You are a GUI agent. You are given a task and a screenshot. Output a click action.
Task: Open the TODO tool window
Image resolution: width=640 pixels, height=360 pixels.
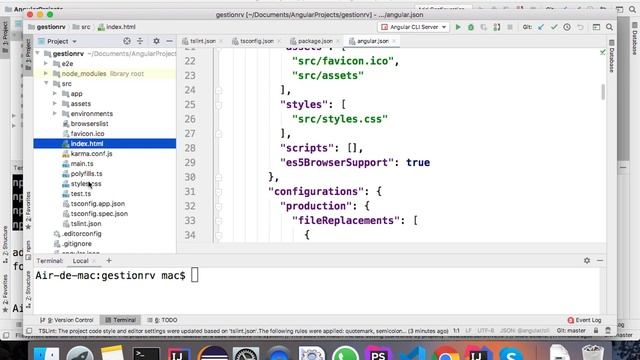click(x=162, y=320)
